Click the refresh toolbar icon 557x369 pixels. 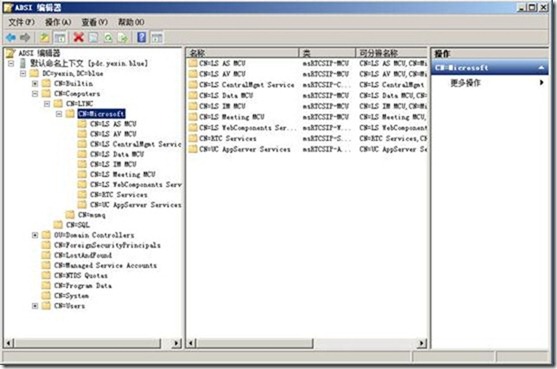(108, 37)
